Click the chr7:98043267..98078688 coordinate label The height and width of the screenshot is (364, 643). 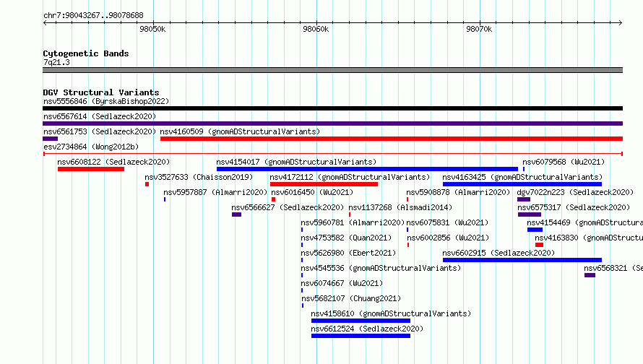point(93,16)
